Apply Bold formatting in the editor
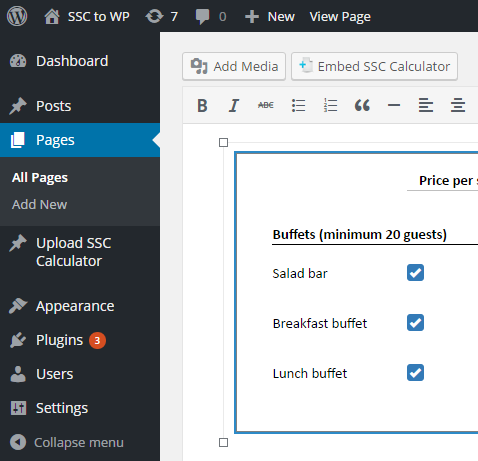 click(202, 106)
